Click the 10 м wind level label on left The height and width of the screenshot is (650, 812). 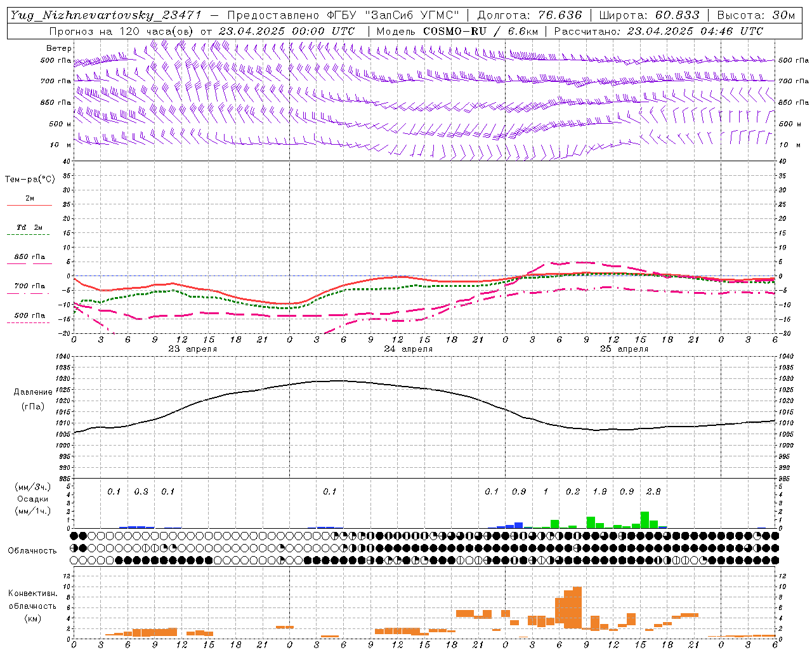tap(60, 145)
